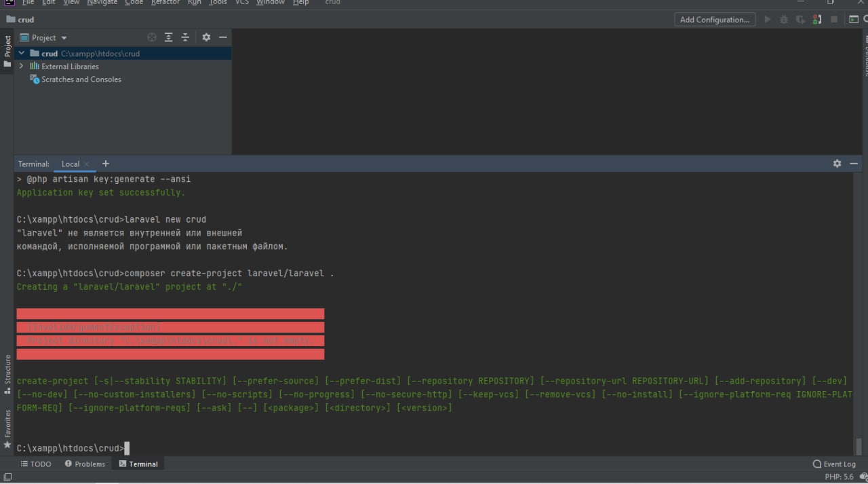Click the Expand All icon in Project panel

(x=169, y=37)
